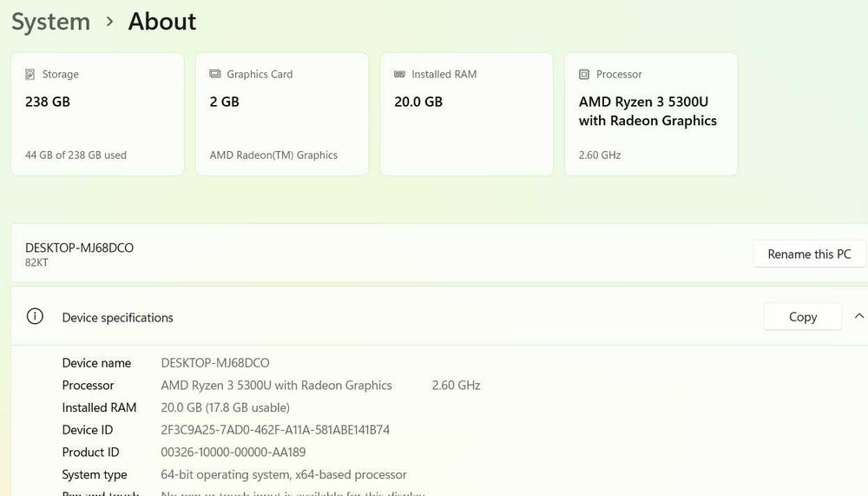The width and height of the screenshot is (868, 496).
Task: Click the Rename this PC button
Action: click(809, 254)
